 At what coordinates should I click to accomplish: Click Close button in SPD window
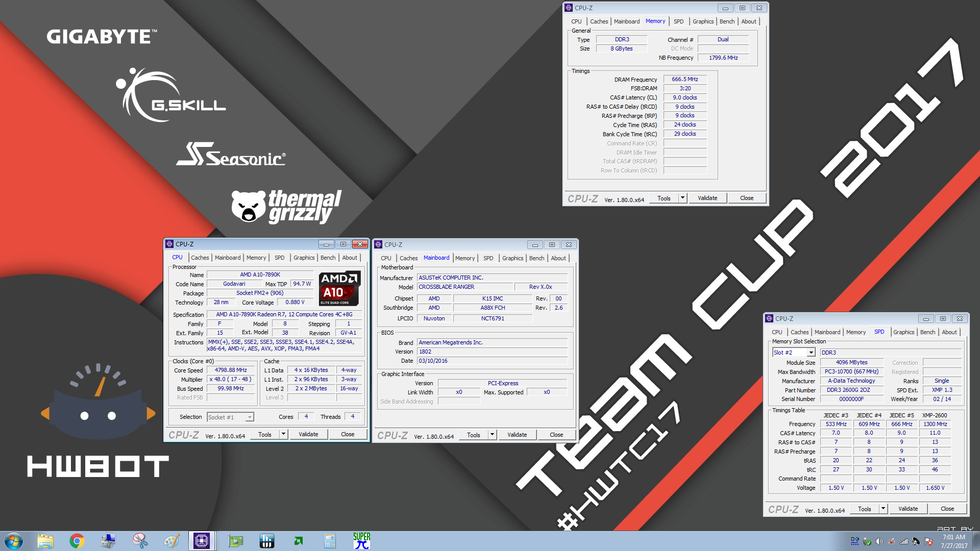947,509
